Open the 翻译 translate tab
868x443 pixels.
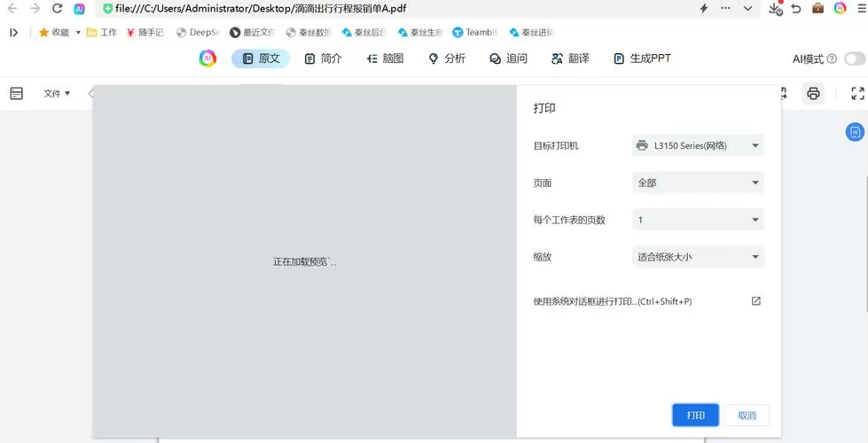570,58
